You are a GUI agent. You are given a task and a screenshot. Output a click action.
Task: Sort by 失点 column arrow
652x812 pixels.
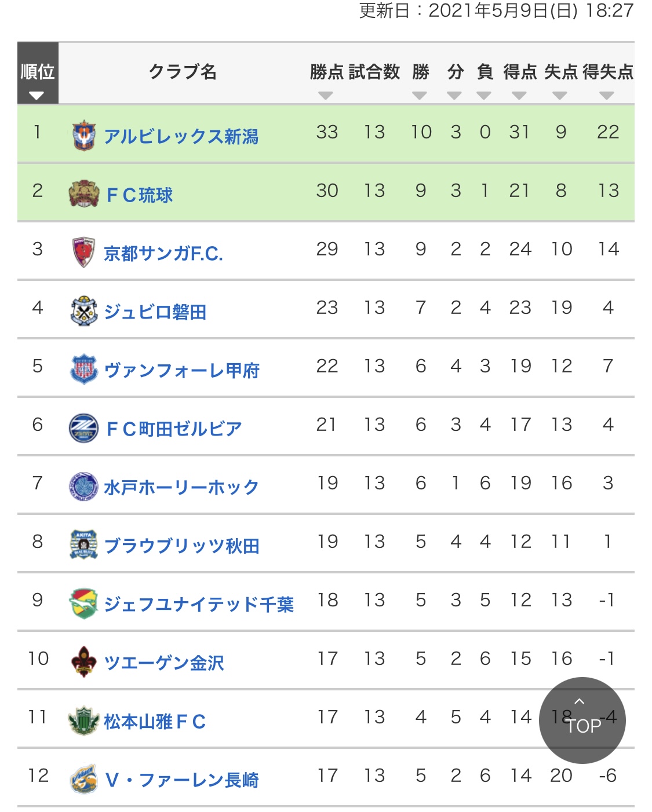point(559,96)
